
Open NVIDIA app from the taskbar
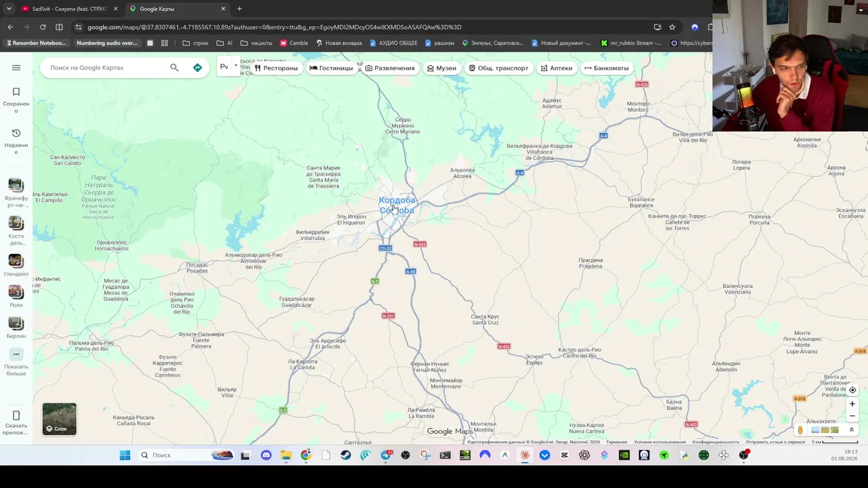tap(624, 455)
